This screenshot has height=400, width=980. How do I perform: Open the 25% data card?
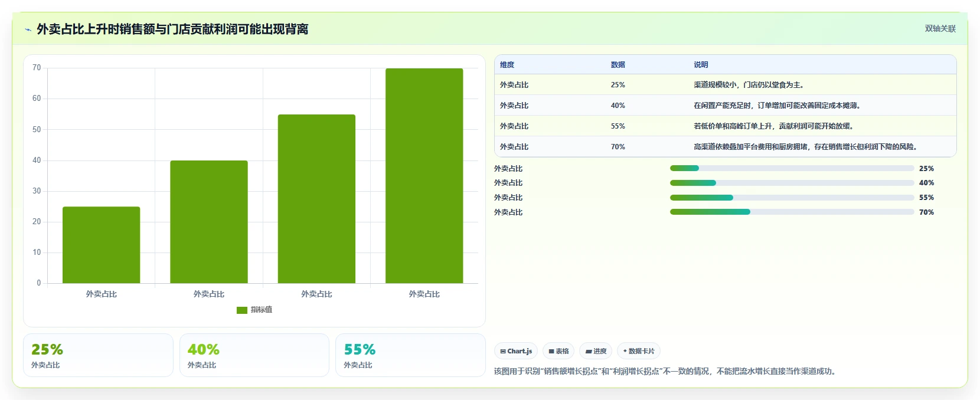coord(98,355)
